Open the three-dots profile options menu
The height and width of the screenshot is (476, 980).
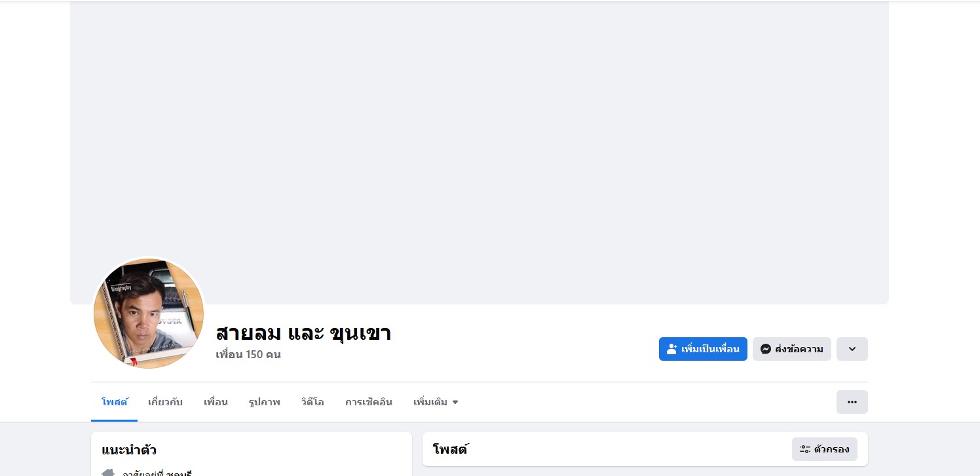852,402
